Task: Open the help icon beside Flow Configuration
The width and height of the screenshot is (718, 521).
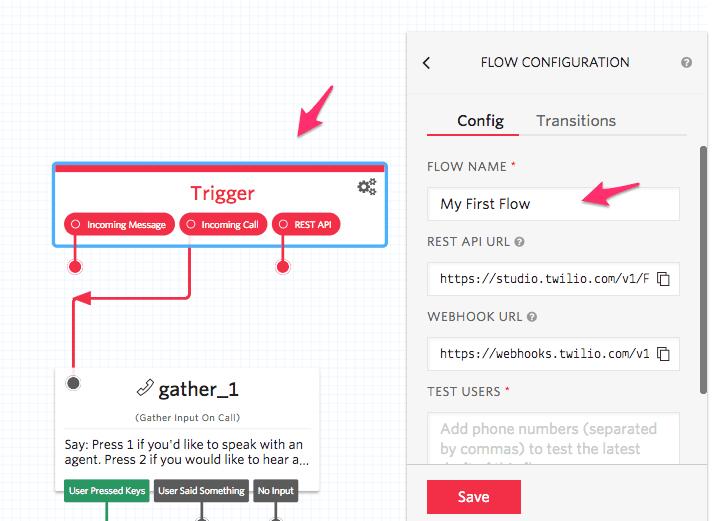Action: click(x=687, y=62)
